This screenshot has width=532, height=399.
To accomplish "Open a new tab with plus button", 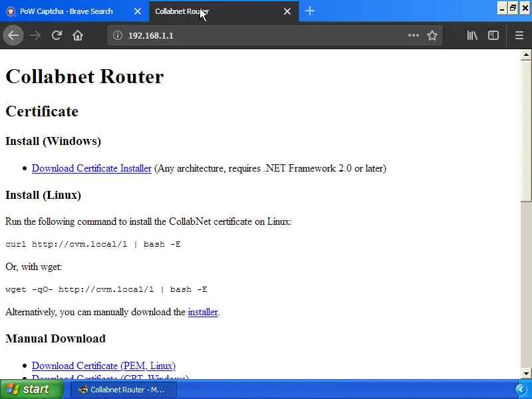I will click(x=310, y=11).
